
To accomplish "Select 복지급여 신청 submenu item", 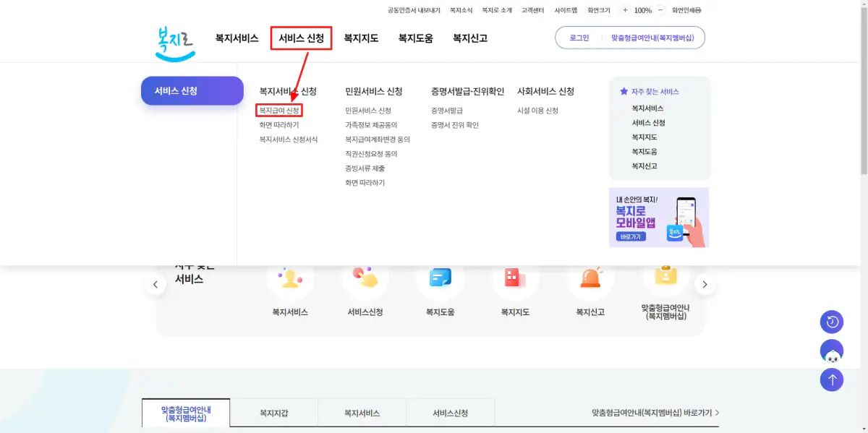I will [x=279, y=111].
